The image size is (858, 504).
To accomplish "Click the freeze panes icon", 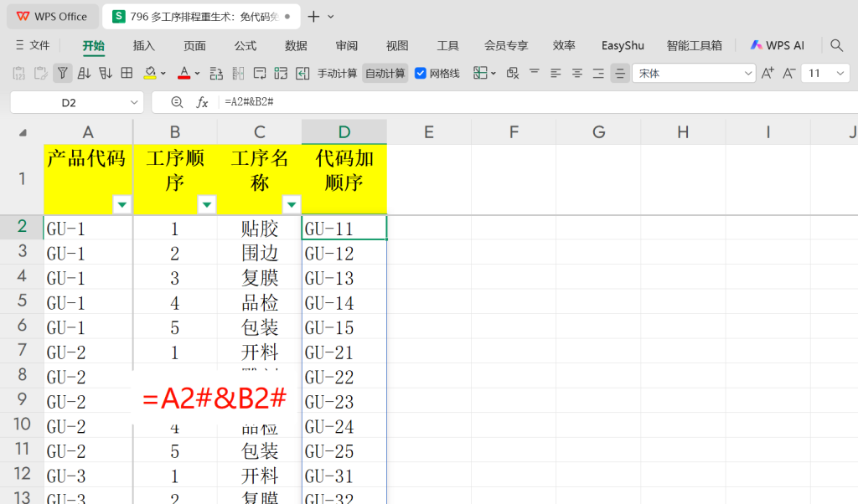I will 480,73.
